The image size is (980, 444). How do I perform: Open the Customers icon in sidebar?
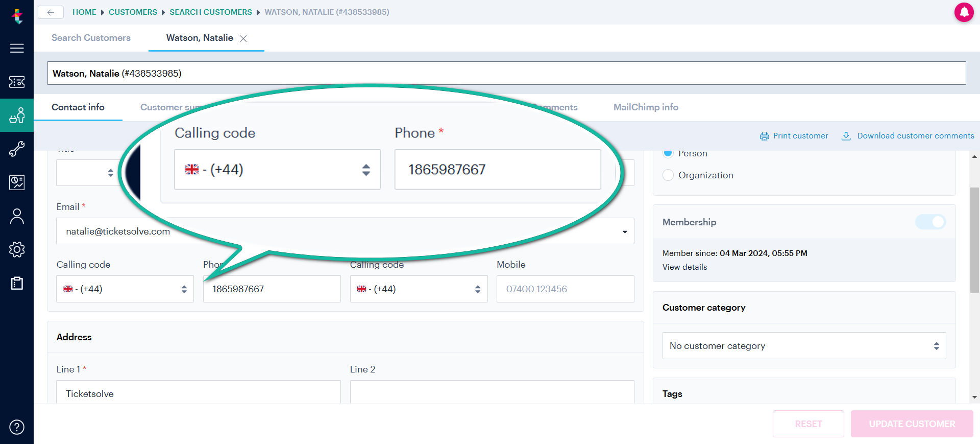tap(17, 115)
